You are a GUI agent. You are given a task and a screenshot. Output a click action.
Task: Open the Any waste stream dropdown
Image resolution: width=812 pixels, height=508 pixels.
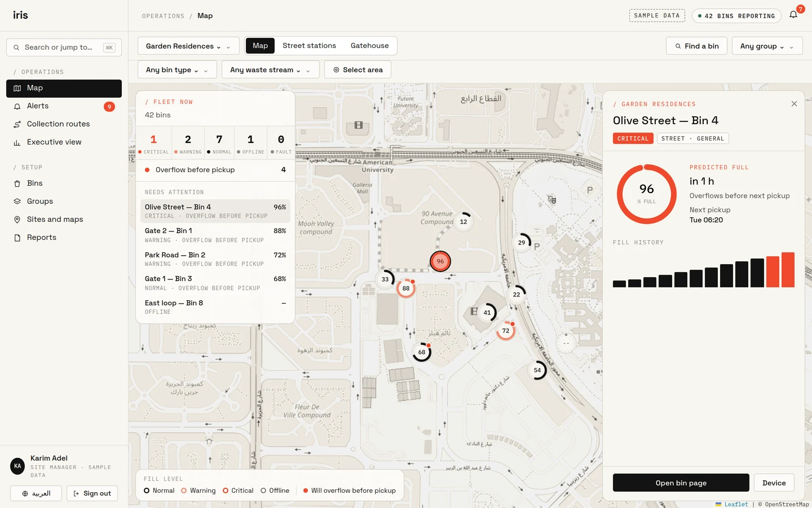[271, 70]
